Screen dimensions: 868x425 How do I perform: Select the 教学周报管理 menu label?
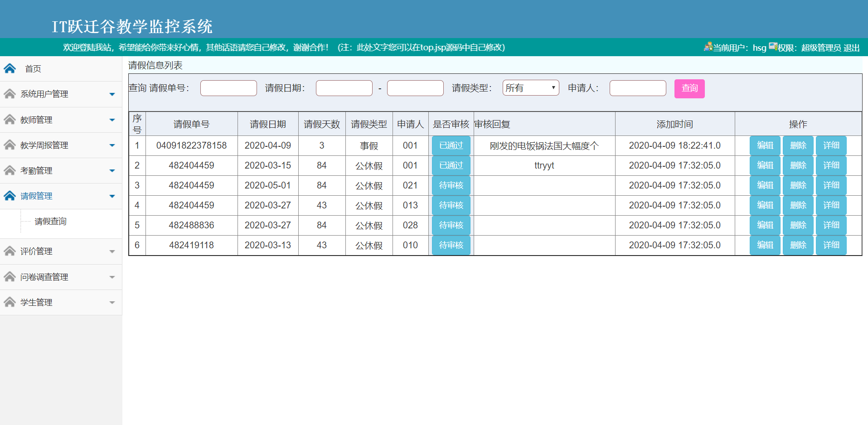(x=44, y=145)
